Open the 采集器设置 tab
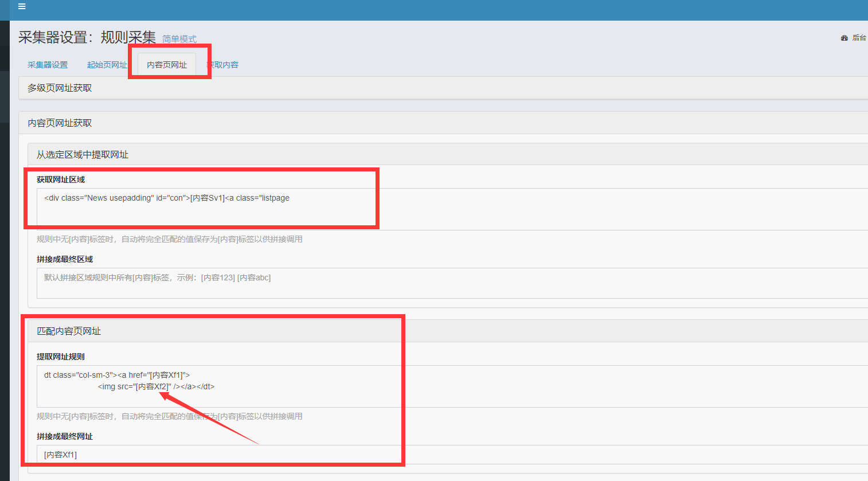The height and width of the screenshot is (481, 868). pyautogui.click(x=48, y=65)
